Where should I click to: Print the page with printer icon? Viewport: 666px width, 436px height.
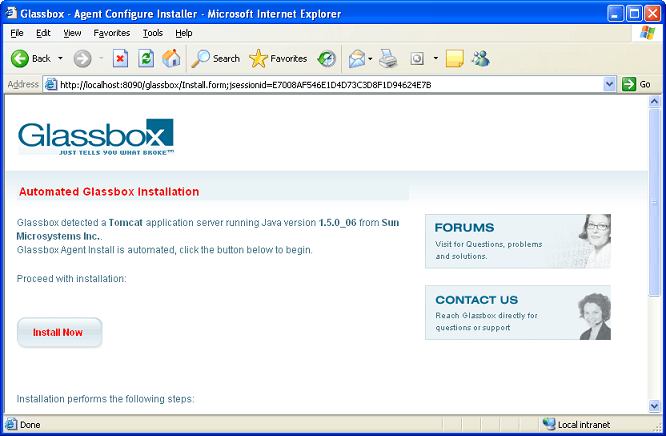pyautogui.click(x=388, y=59)
